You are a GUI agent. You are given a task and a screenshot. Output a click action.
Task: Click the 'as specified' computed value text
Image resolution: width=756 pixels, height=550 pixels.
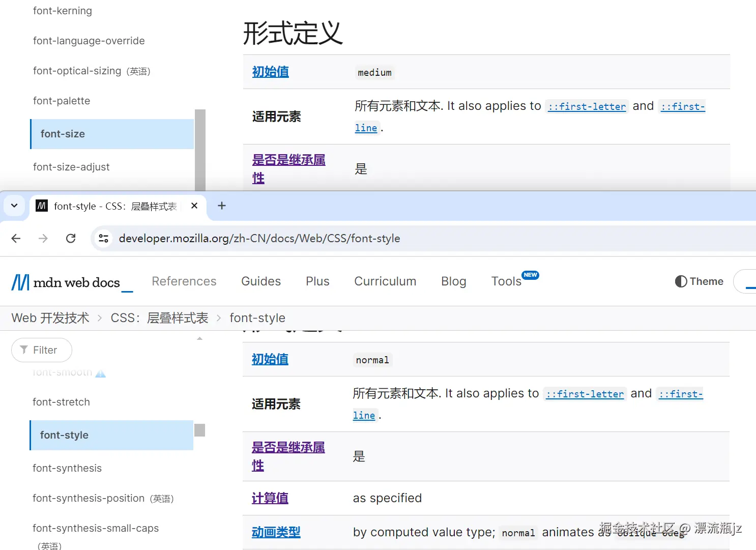pyautogui.click(x=387, y=498)
